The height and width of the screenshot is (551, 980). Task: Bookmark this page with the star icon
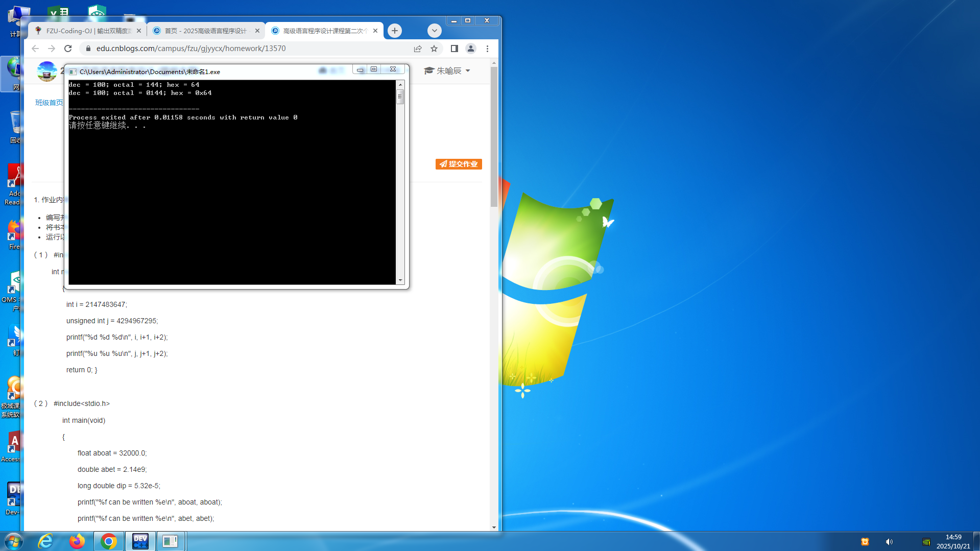tap(434, 49)
